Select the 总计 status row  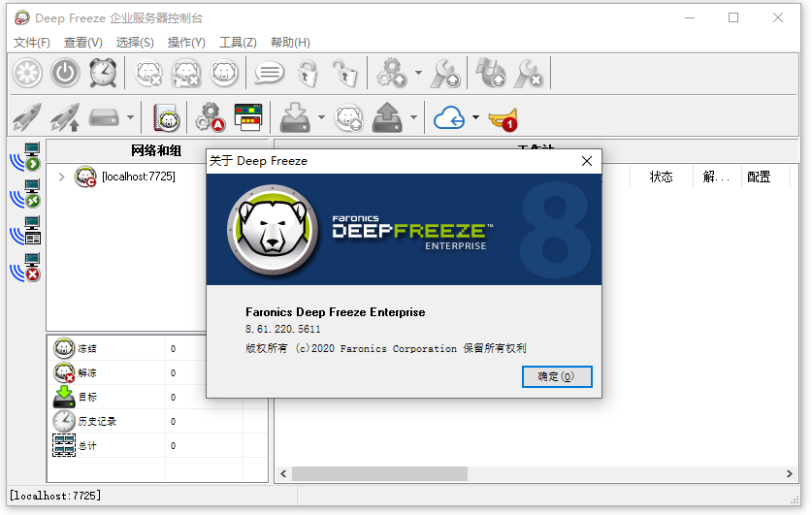(x=158, y=445)
